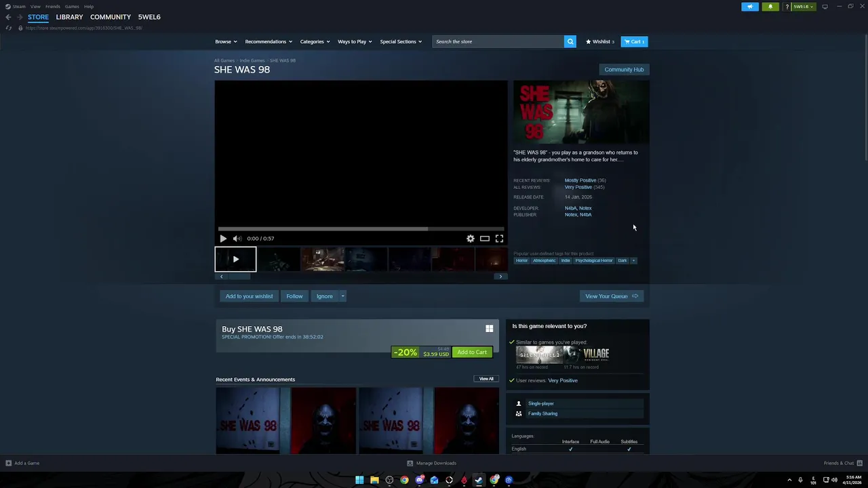Open the Games menu
This screenshot has height=488, width=868.
coord(72,6)
